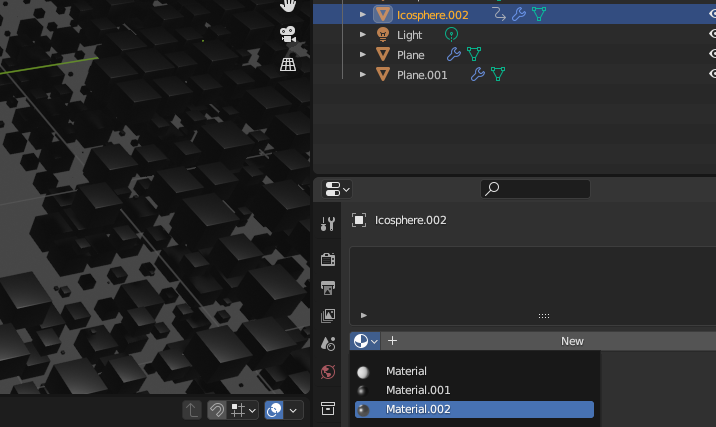The image size is (716, 427).
Task: Open the Scene properties tab
Action: [x=328, y=343]
